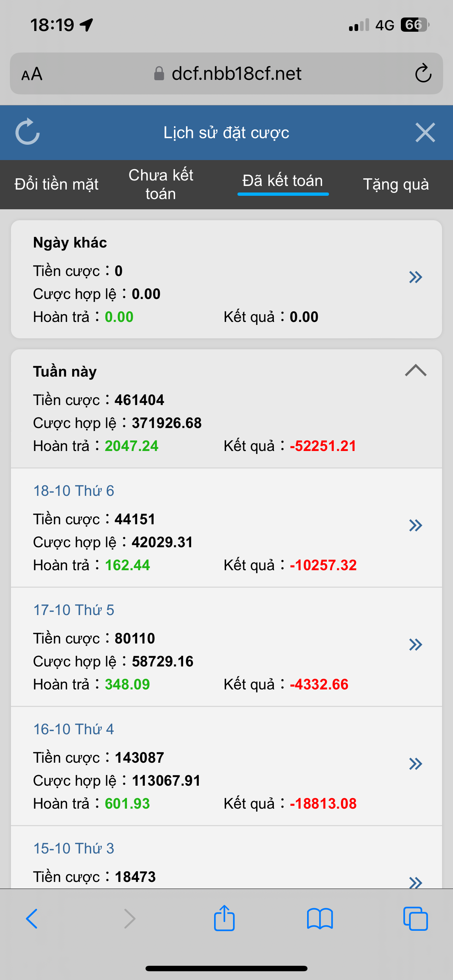Tap the dcf.nbb18cf.net address field
This screenshot has width=453, height=980.
236,74
